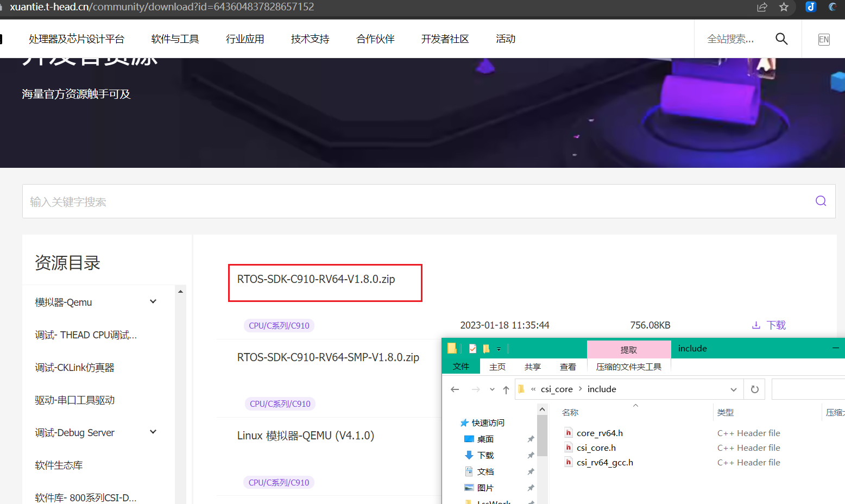Unpin 下载 using its pin icon

click(x=531, y=455)
